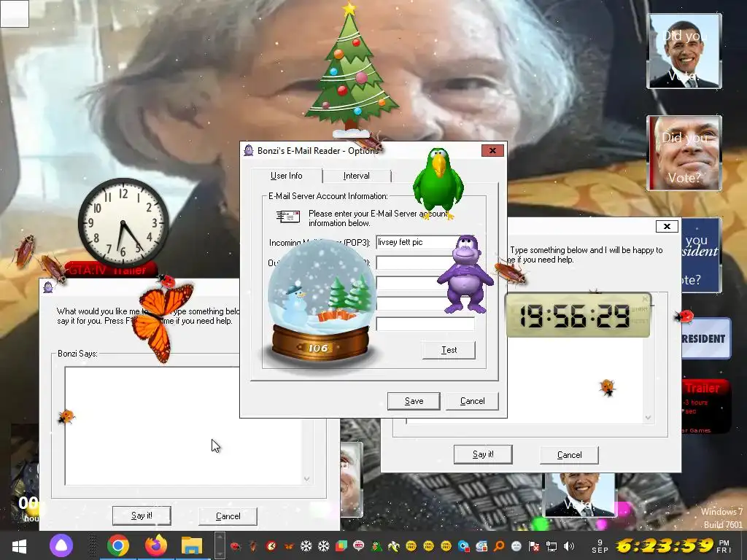Click the multicolored cube tray icon

click(341, 545)
